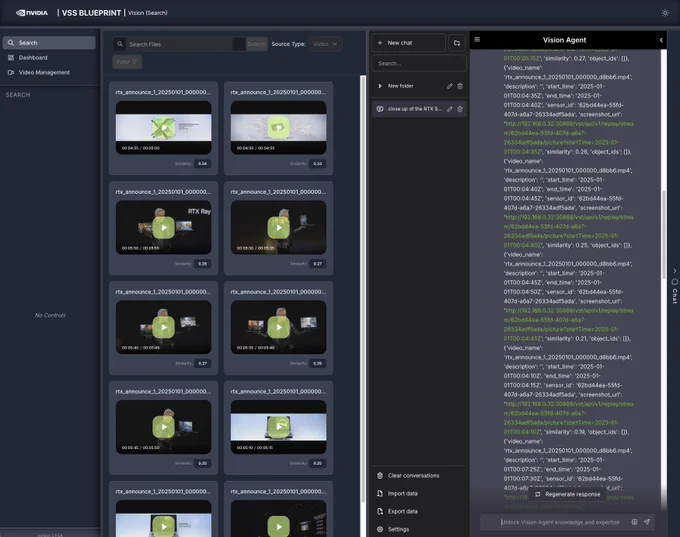
Task: Click the similarity value 0.33
Action: click(x=317, y=164)
